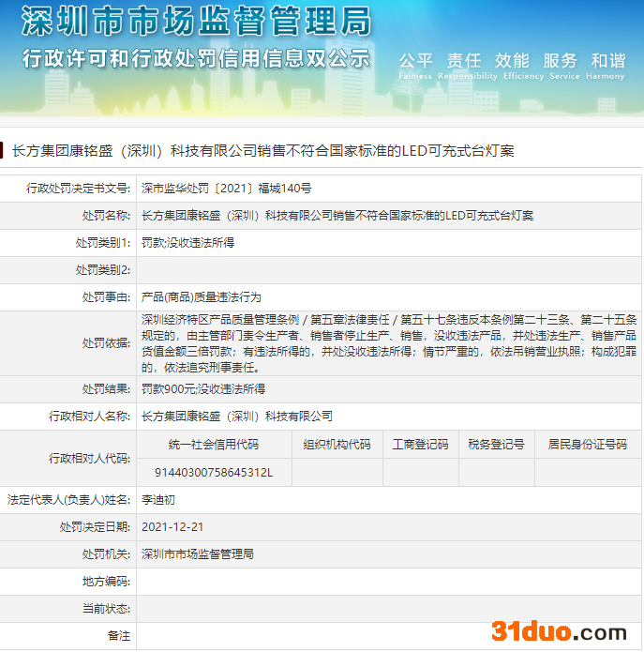Select the case title heading about LED可充式台灯案
This screenshot has height=652, width=644.
262,150
